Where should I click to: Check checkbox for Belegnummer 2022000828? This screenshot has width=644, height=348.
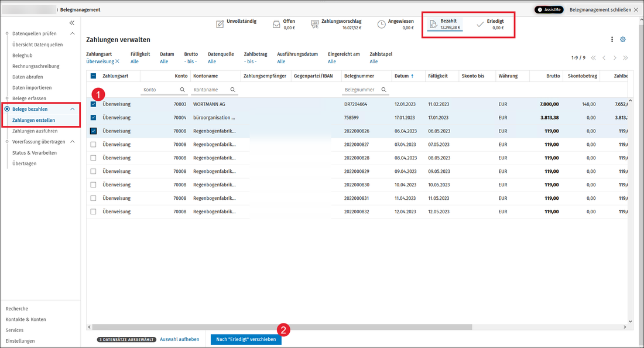[x=93, y=158]
